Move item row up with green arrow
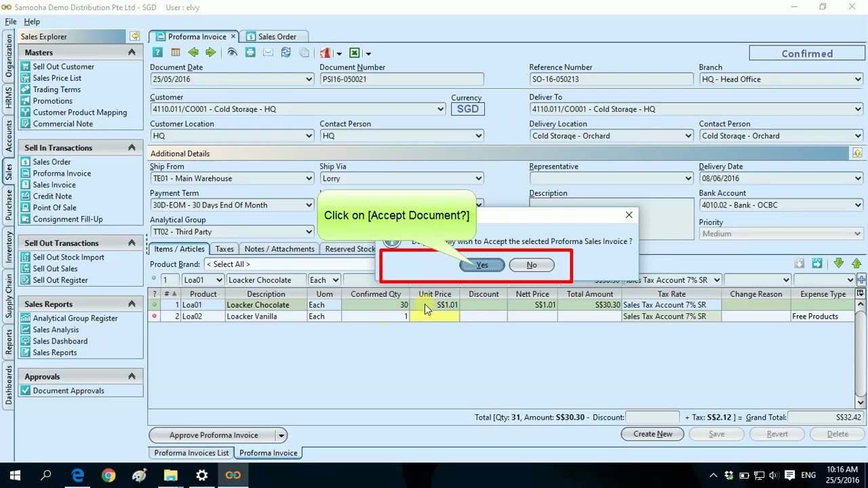868x488 pixels. tap(856, 264)
